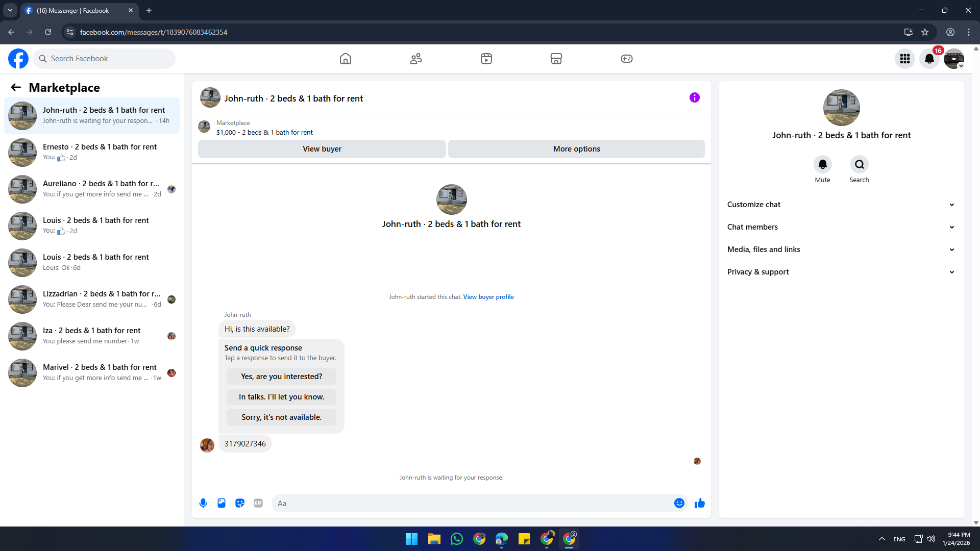The width and height of the screenshot is (980, 551).
Task: Send a thumbs-up like
Action: click(699, 503)
